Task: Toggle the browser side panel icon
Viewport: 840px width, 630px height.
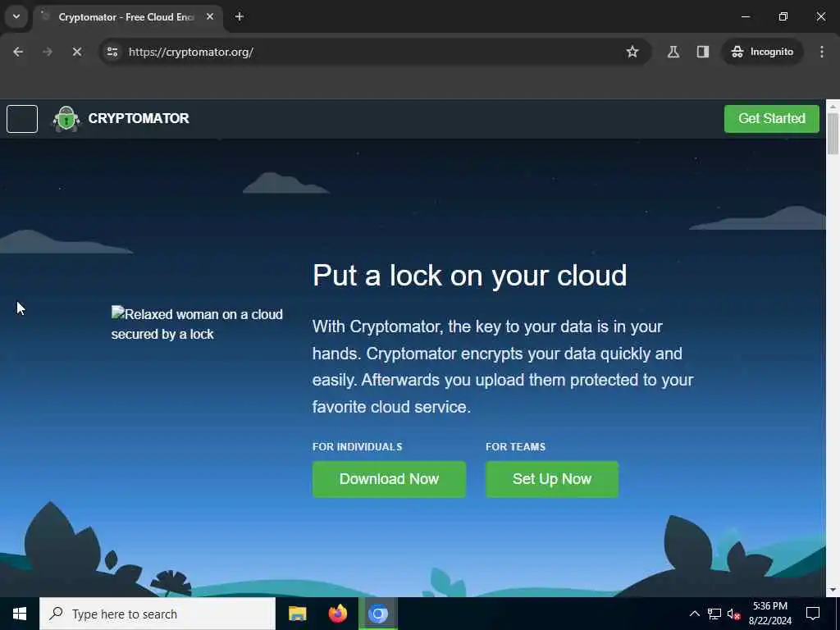Action: click(x=702, y=52)
